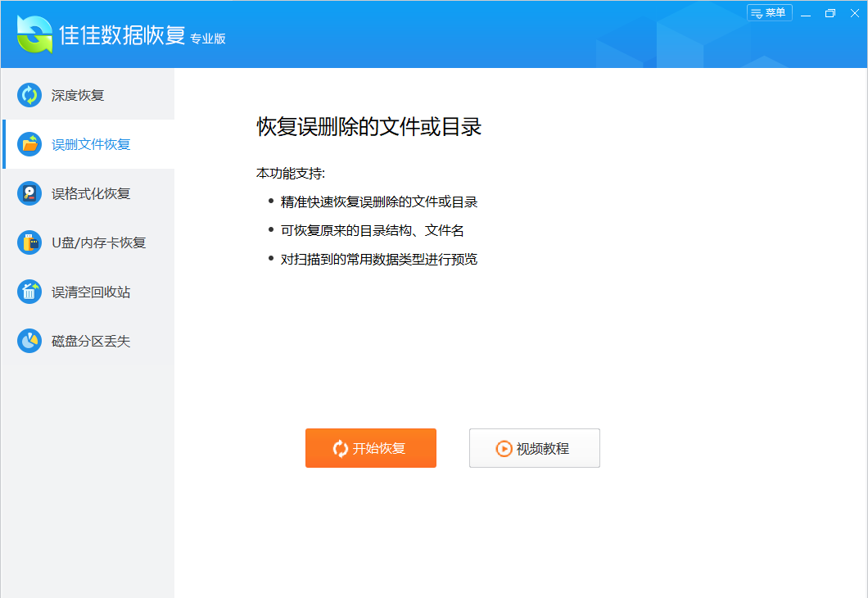Click the 误格式化恢复 hard disk icon
Image resolution: width=868 pixels, height=598 pixels.
(29, 194)
